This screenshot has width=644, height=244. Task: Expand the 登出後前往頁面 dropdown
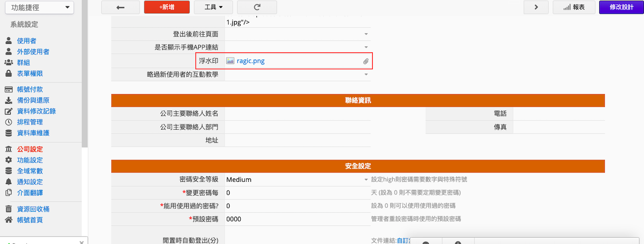366,34
